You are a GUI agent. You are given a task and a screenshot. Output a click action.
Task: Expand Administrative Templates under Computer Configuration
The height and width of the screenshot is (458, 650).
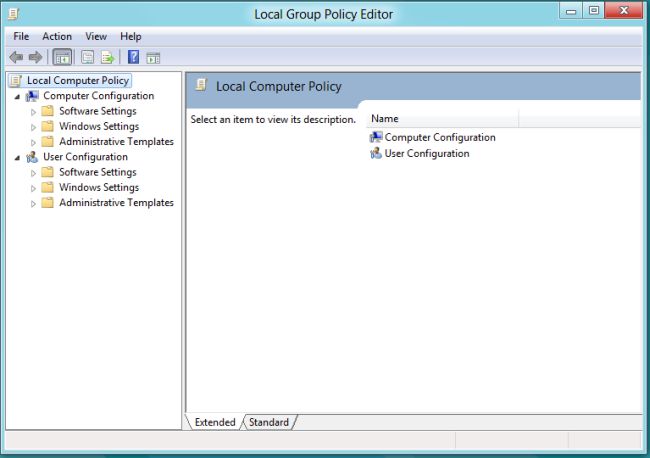(33, 143)
